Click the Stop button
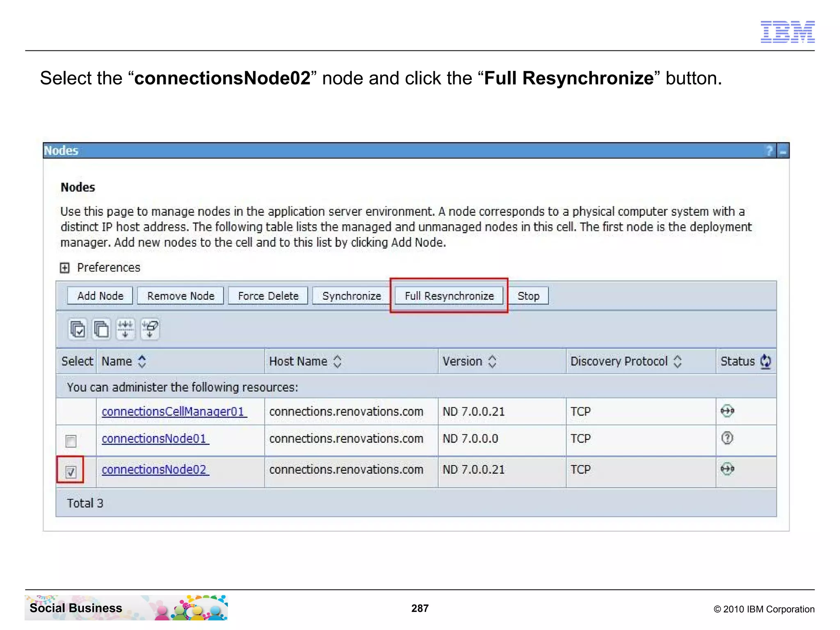 pyautogui.click(x=528, y=296)
